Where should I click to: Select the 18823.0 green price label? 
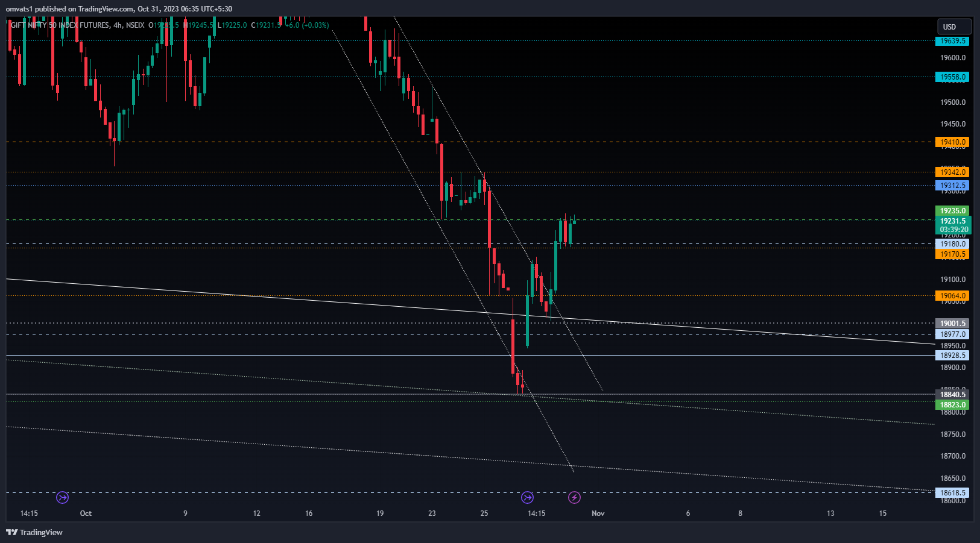(x=952, y=405)
